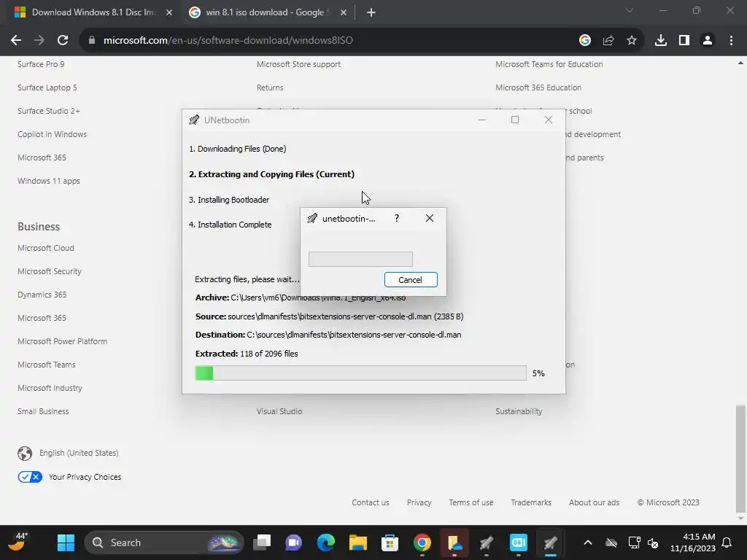The height and width of the screenshot is (560, 747).
Task: Open Surface Laptop 5 link
Action: coord(47,87)
